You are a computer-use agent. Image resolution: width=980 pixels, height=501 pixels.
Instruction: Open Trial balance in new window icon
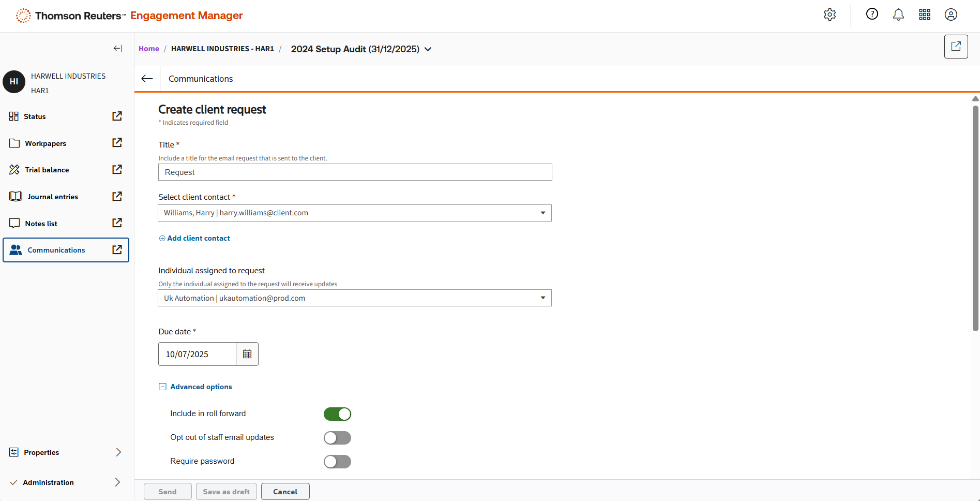click(117, 170)
